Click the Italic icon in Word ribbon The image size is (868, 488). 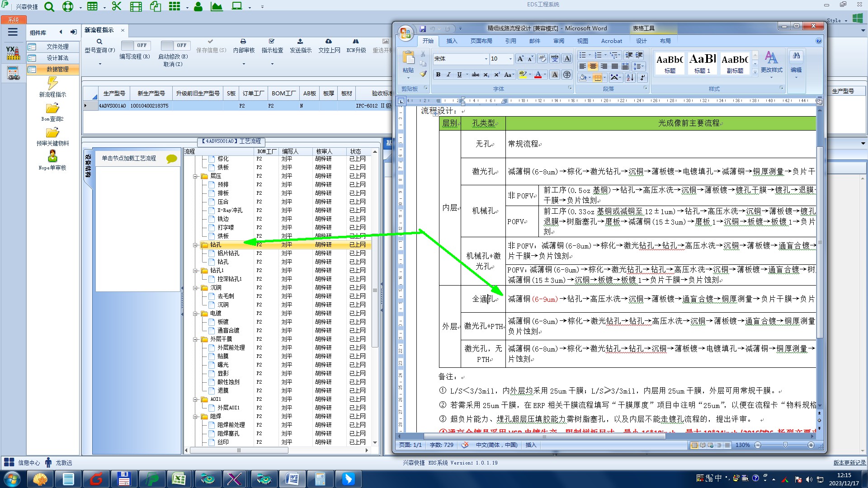[448, 75]
